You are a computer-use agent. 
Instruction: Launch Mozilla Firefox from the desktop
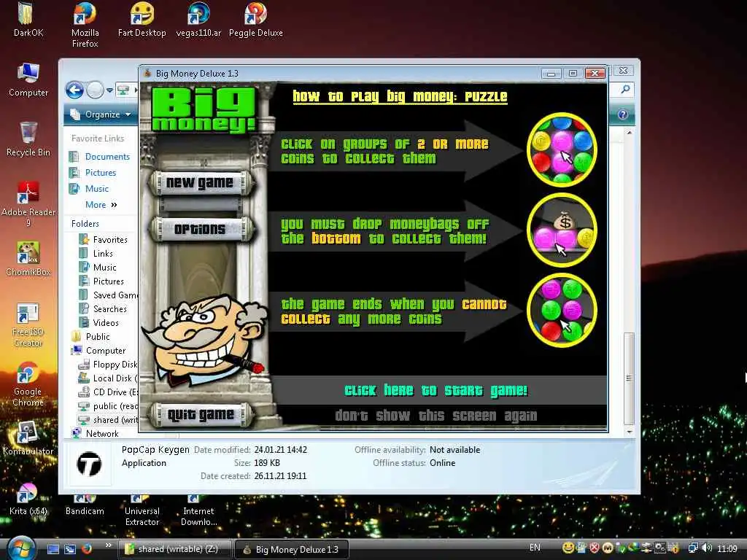click(x=85, y=24)
